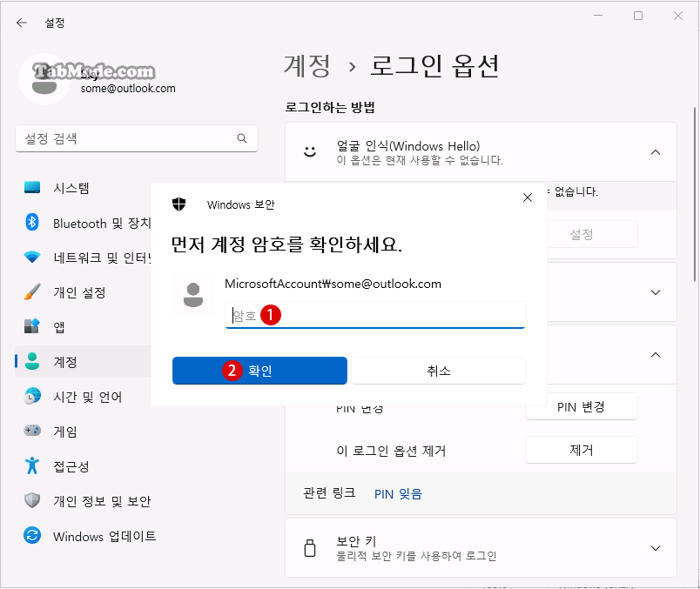Collapse the face recognition (Windows Hello) section
The width and height of the screenshot is (700, 589).
(656, 152)
